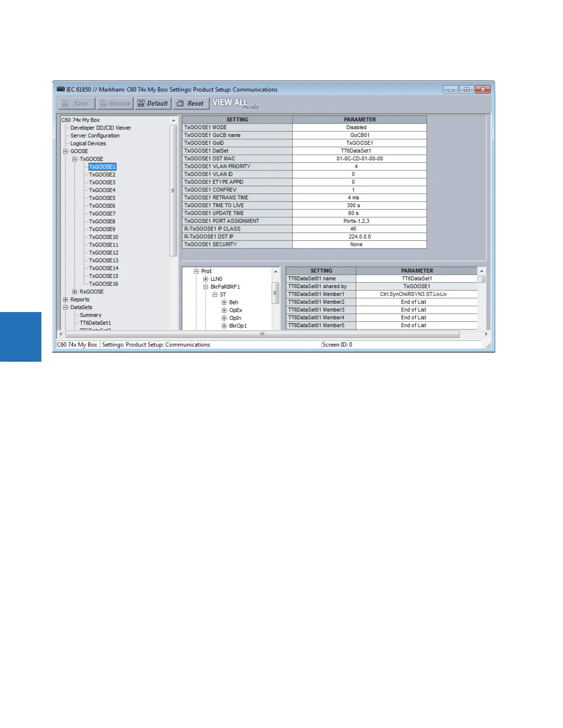Click the R-TxGOOSE1 DST IP value 224.0.0.0
Viewport: 563px width, 728px height.
coord(360,237)
